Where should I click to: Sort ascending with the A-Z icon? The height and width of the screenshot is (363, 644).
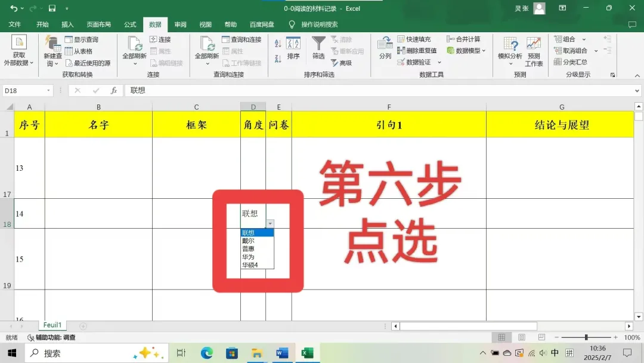click(x=278, y=44)
